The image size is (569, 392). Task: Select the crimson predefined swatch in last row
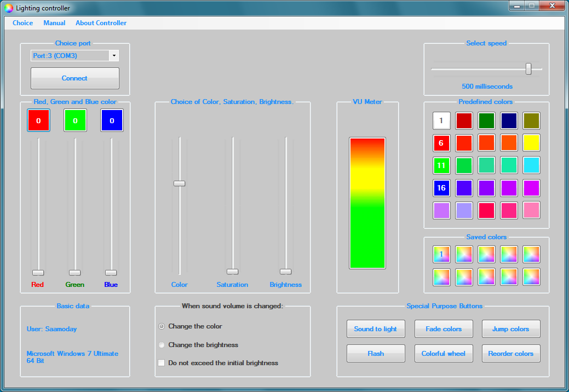click(x=487, y=210)
